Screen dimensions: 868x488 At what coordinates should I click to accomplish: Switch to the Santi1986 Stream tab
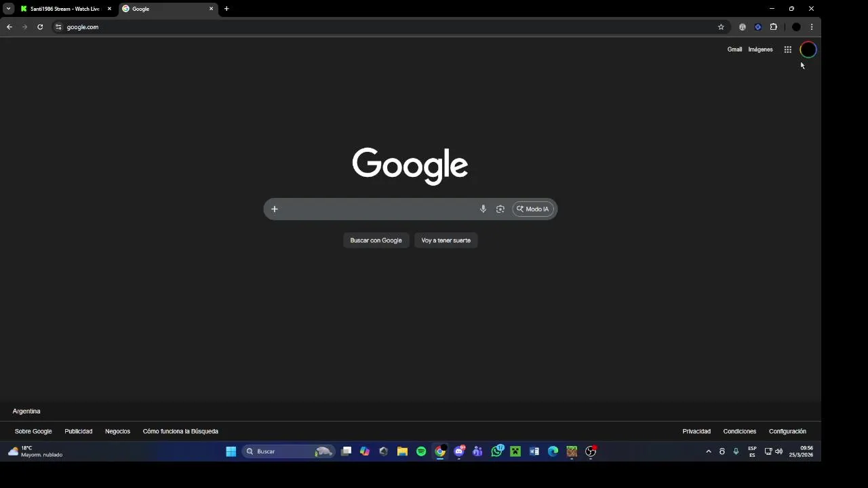(x=65, y=9)
